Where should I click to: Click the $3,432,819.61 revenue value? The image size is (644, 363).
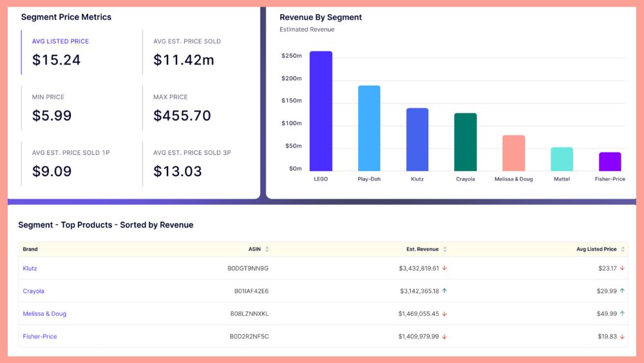[419, 268]
